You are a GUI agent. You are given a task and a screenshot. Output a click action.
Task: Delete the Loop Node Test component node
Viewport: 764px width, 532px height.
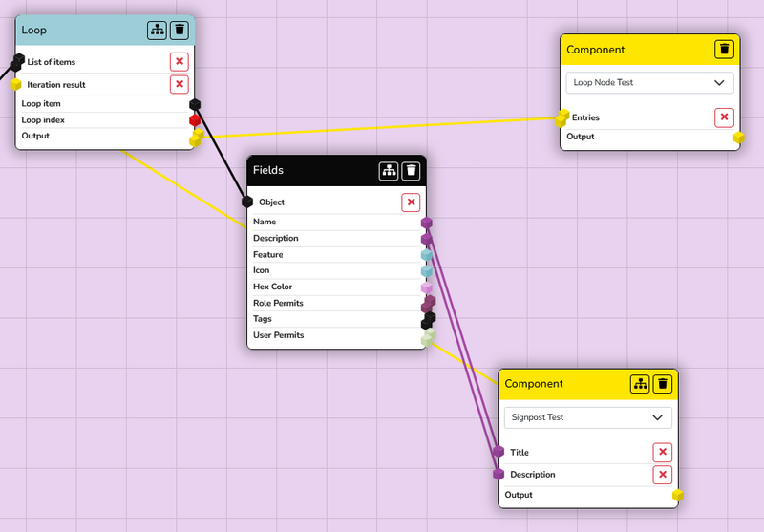click(x=724, y=50)
